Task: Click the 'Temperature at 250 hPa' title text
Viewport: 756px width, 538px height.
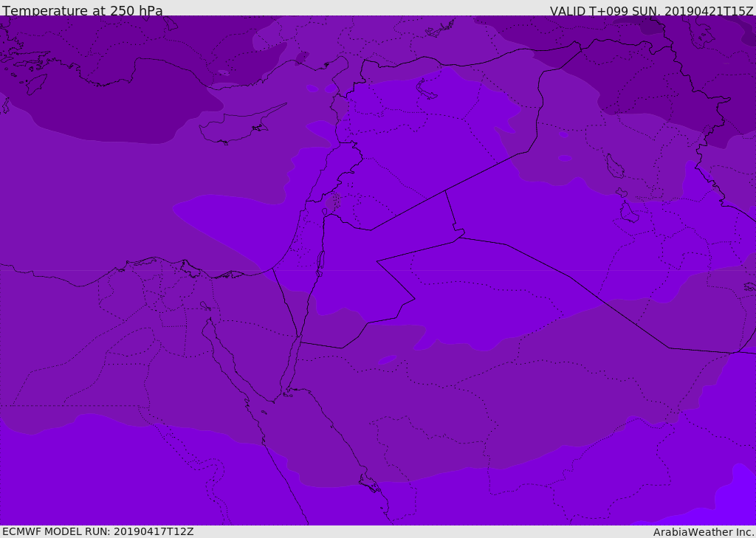Action: (x=83, y=10)
